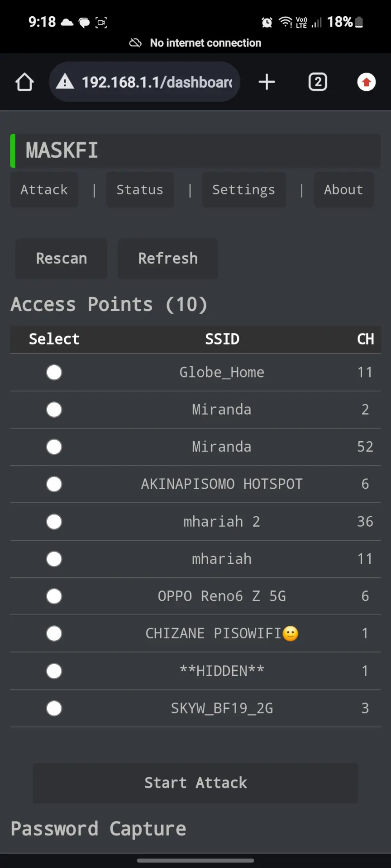Open the Status tab
This screenshot has width=391, height=868.
coord(140,190)
